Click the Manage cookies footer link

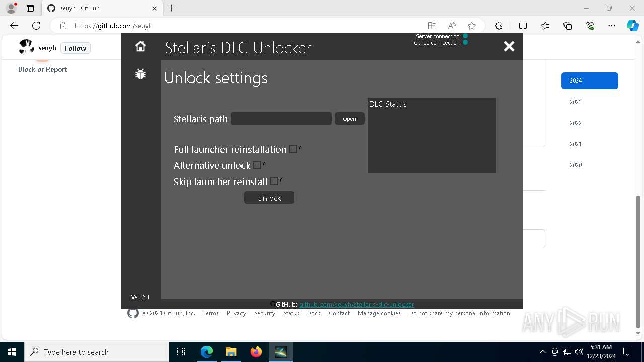379,313
